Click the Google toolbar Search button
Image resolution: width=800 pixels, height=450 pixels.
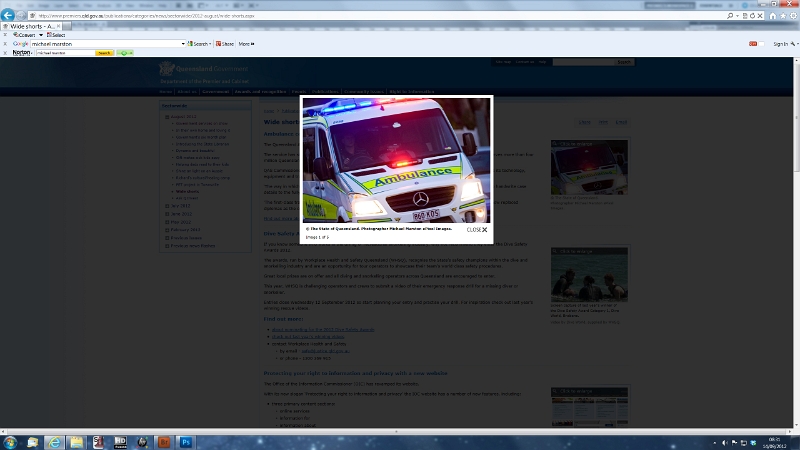[197, 44]
